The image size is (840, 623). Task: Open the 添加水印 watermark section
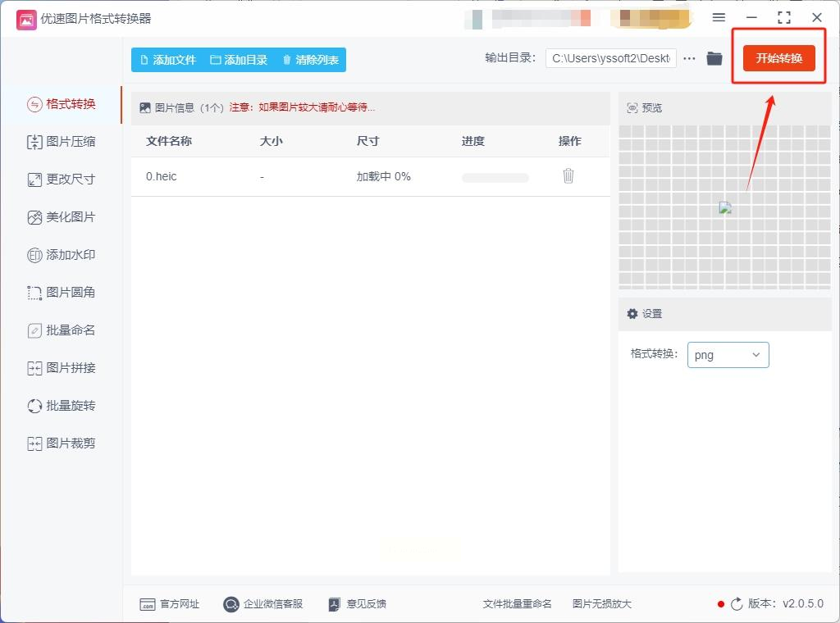pos(61,255)
